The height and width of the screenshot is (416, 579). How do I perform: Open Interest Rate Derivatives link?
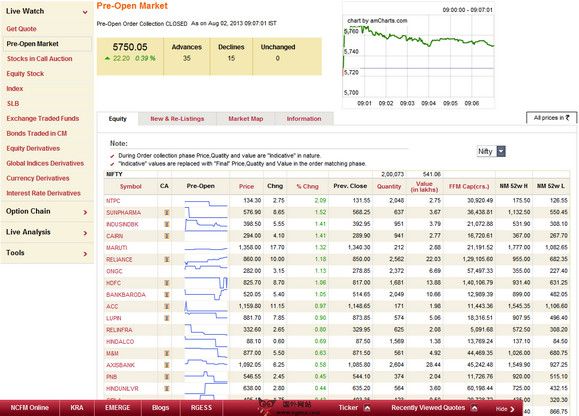pos(43,193)
